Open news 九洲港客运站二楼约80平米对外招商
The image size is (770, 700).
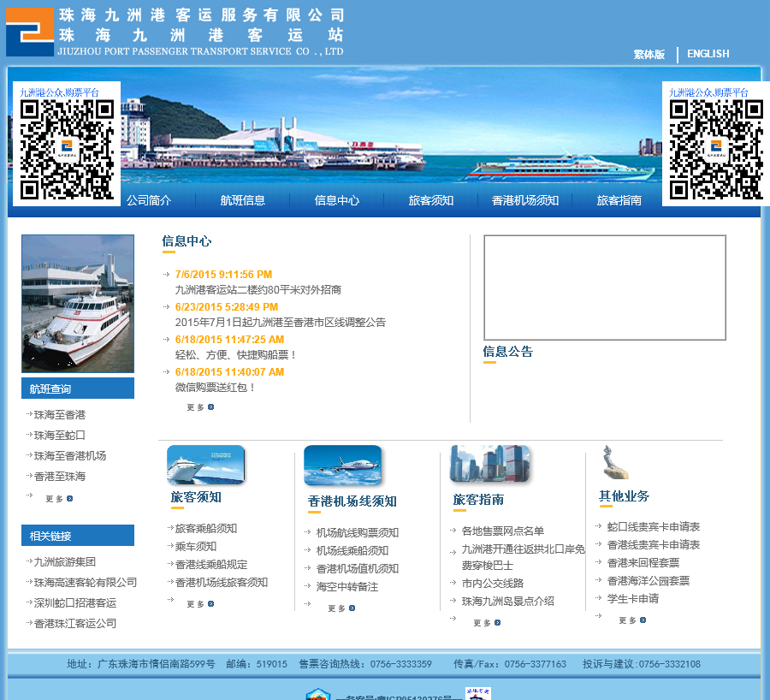[x=258, y=290]
